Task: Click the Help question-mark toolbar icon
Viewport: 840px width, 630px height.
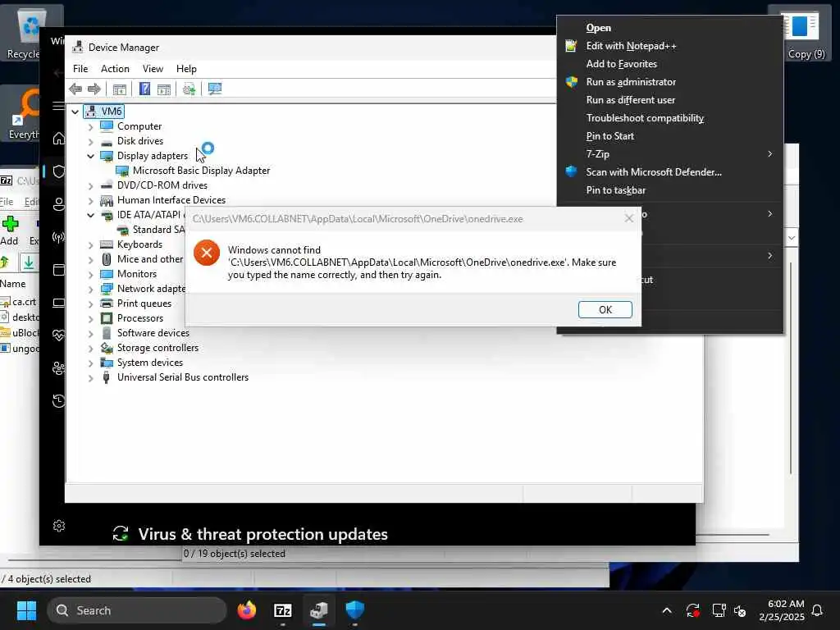Action: coord(144,89)
